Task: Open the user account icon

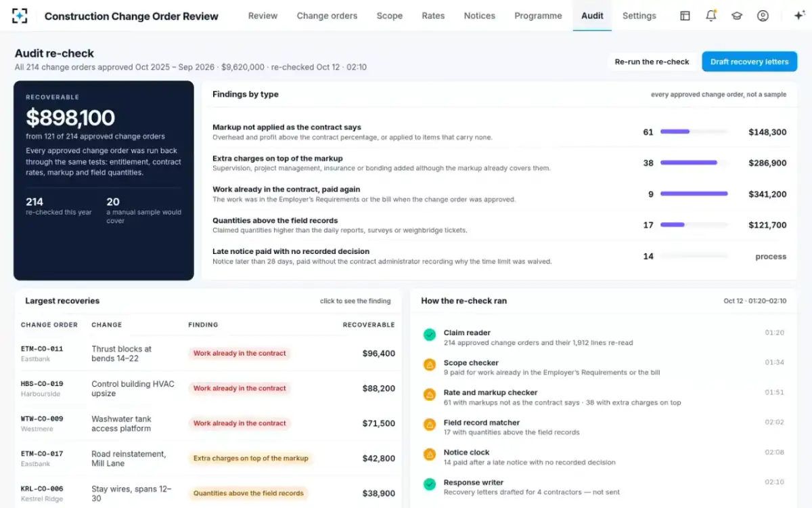Action: click(x=763, y=16)
